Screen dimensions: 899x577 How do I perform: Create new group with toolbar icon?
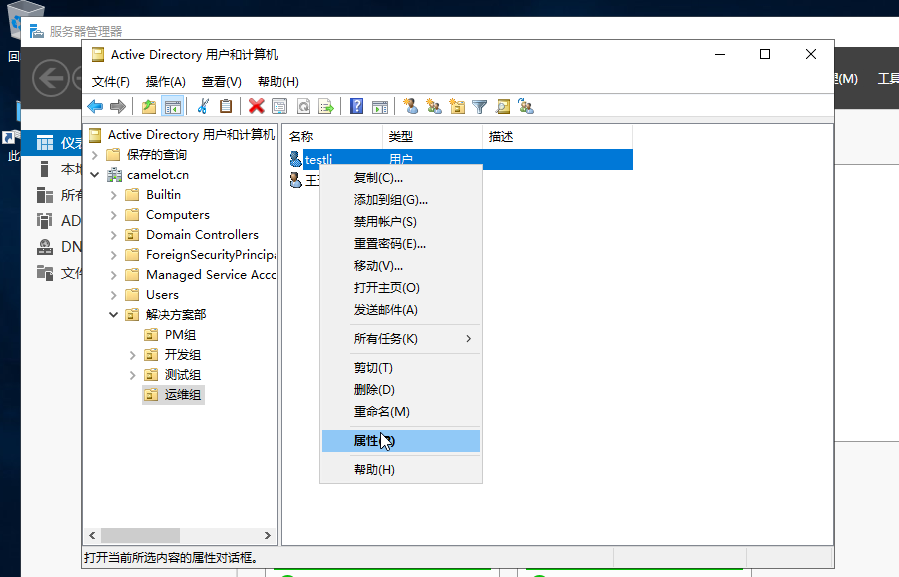[x=434, y=106]
